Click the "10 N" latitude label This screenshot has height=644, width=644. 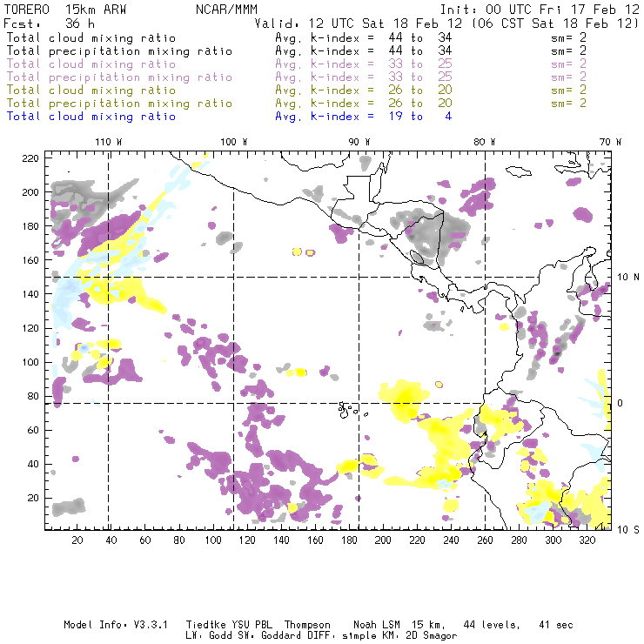click(x=628, y=278)
